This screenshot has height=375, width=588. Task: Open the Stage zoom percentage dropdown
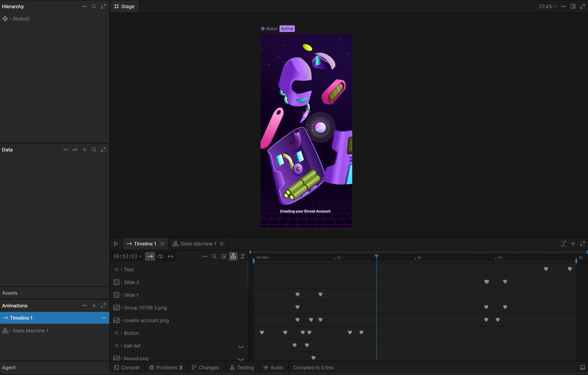548,6
